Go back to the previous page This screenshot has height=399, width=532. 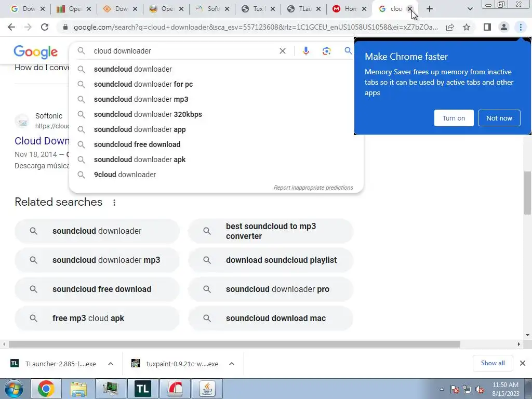(11, 27)
